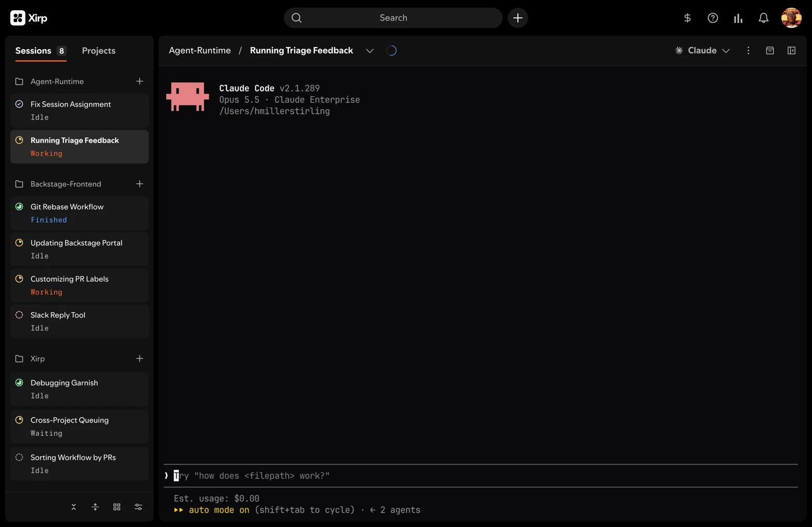Click the panel layout icon beside the three-dot menu

(770, 50)
